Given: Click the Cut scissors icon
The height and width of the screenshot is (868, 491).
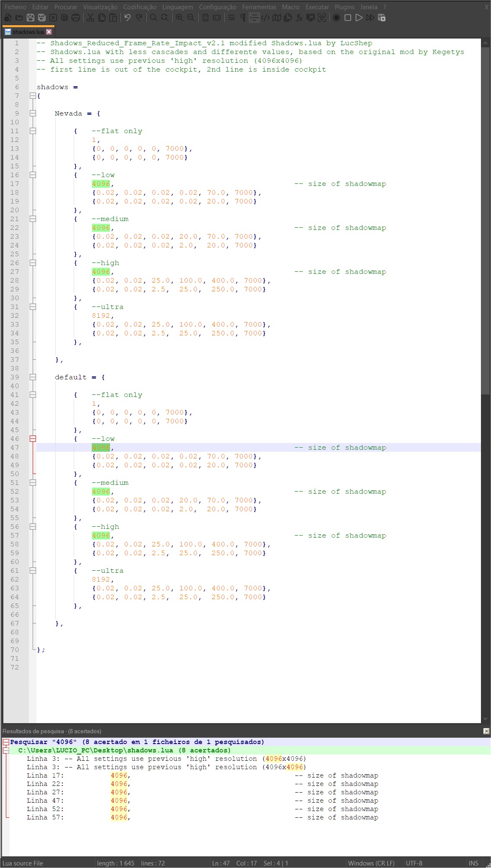Looking at the screenshot, I should click(x=90, y=18).
